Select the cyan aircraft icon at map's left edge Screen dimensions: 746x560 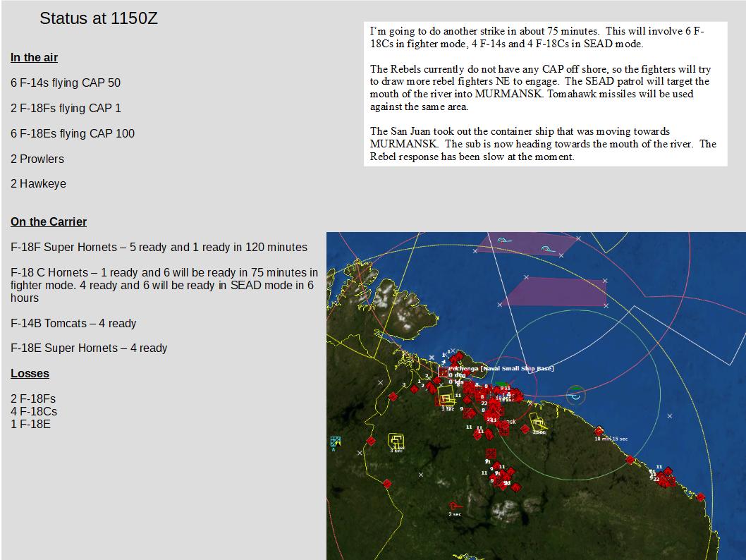click(x=336, y=442)
